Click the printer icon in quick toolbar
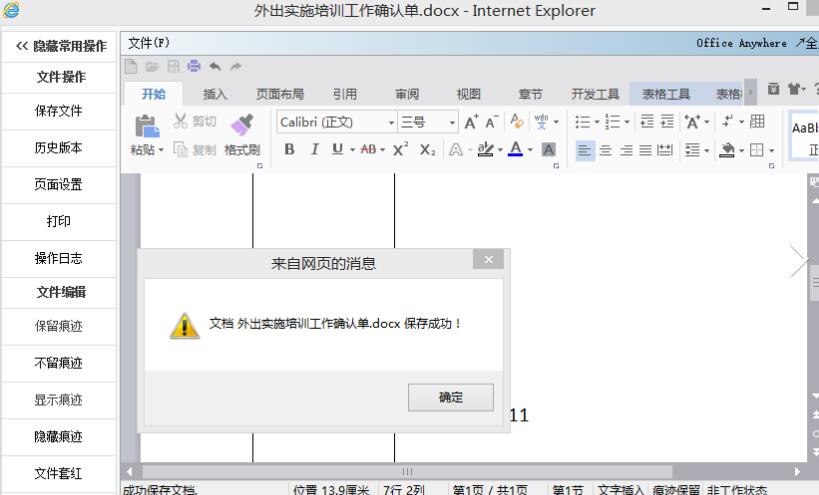Viewport: 819px width, 495px height. (x=194, y=66)
